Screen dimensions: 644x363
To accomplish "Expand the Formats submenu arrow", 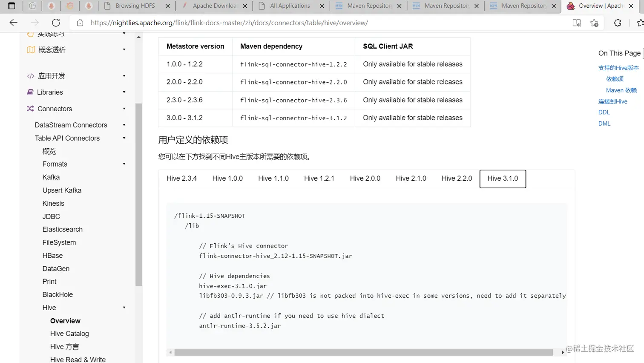I will (124, 164).
